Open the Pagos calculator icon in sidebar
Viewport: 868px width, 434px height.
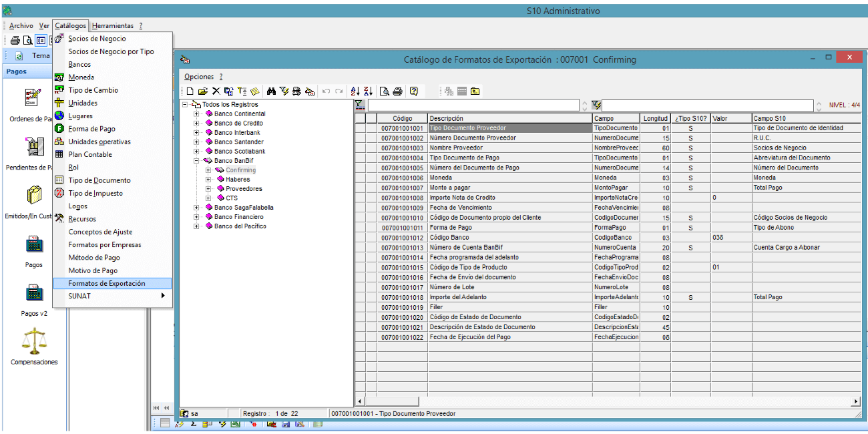click(34, 245)
